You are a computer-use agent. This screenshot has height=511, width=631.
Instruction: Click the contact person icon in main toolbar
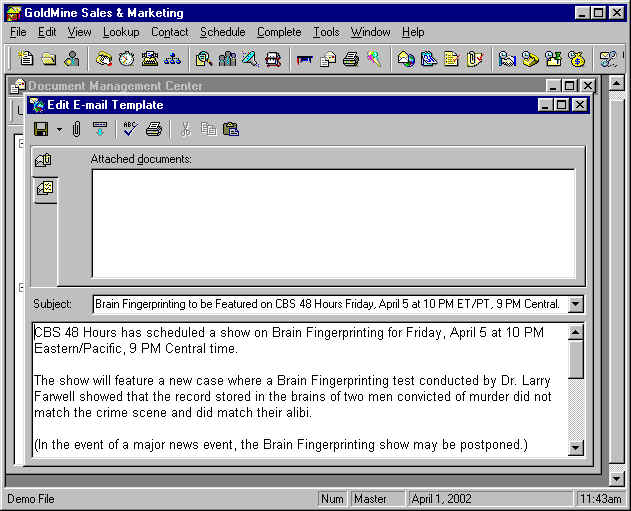(x=72, y=59)
